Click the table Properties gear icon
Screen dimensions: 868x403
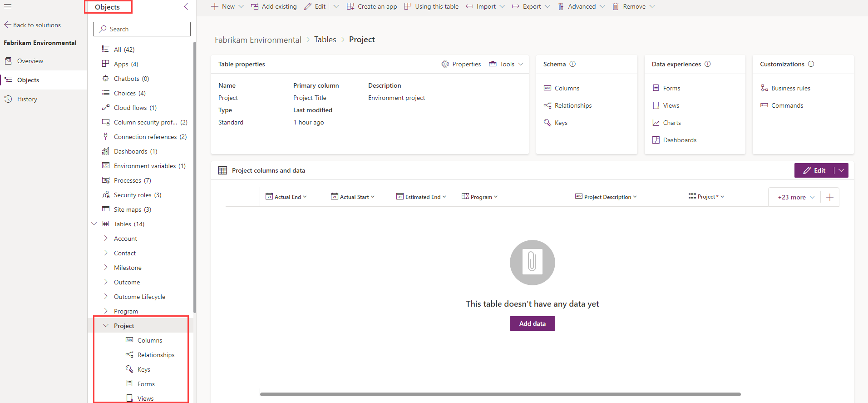tap(445, 64)
